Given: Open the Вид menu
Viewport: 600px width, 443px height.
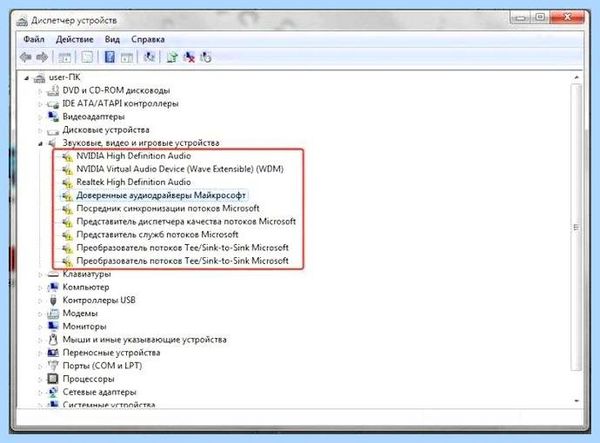Looking at the screenshot, I should pyautogui.click(x=112, y=39).
